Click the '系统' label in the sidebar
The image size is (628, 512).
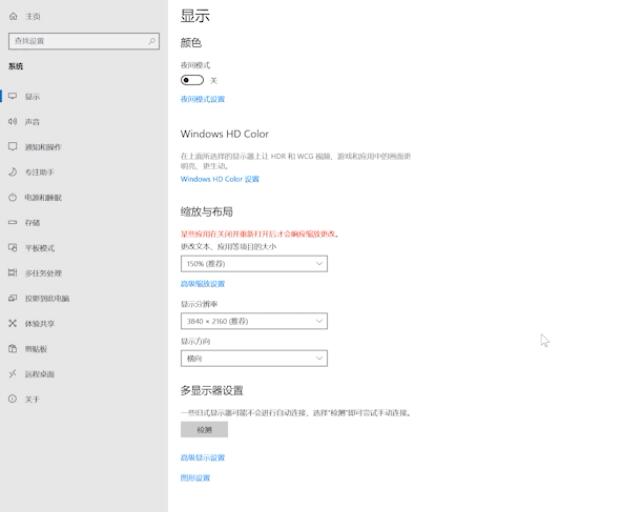[x=16, y=66]
